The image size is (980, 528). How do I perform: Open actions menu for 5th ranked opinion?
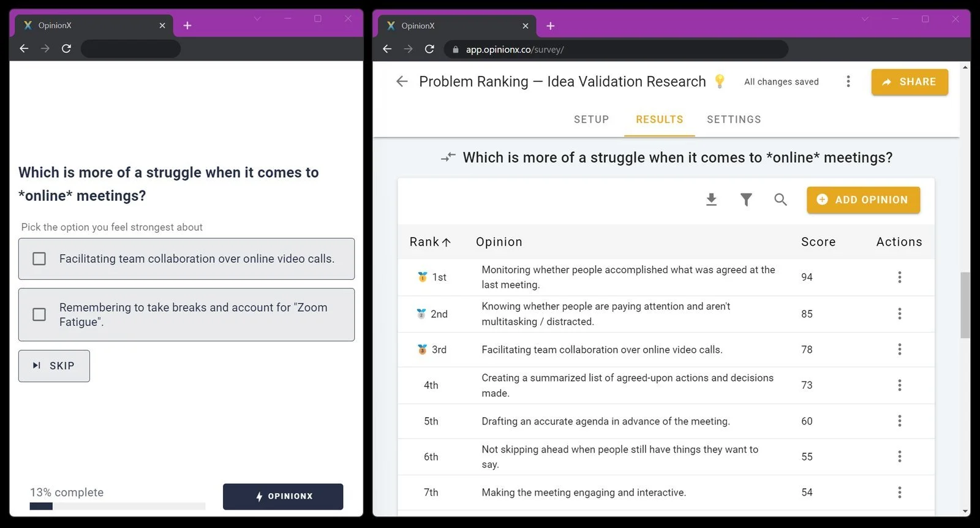click(899, 421)
